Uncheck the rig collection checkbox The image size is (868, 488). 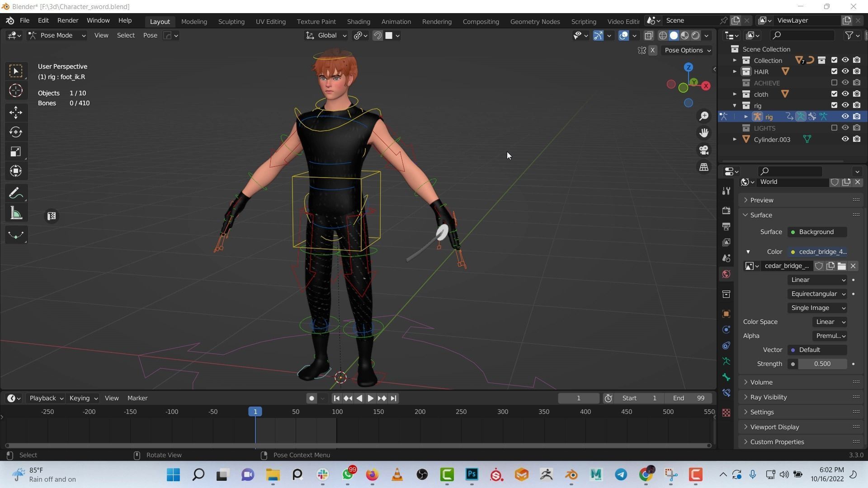834,105
